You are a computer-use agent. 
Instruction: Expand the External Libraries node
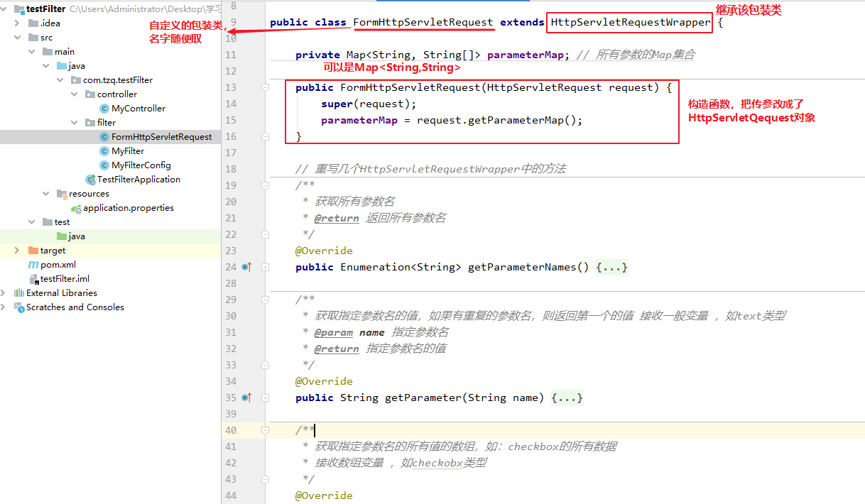point(5,292)
